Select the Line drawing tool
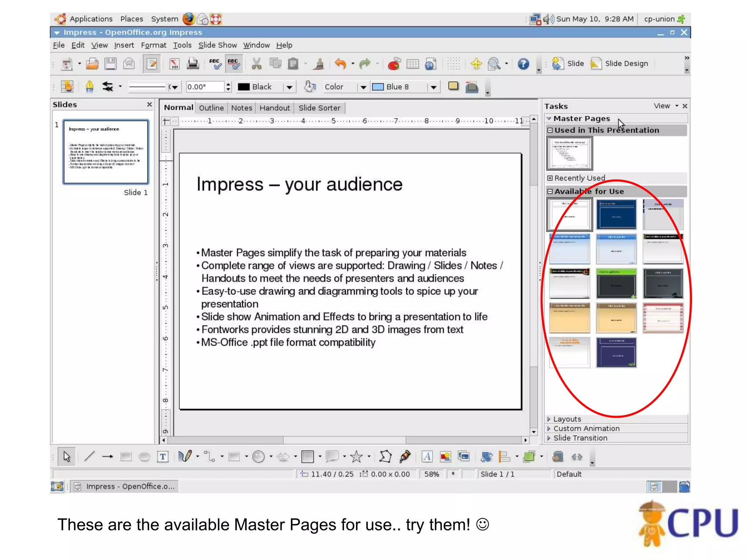Image resolution: width=747 pixels, height=560 pixels. point(89,456)
